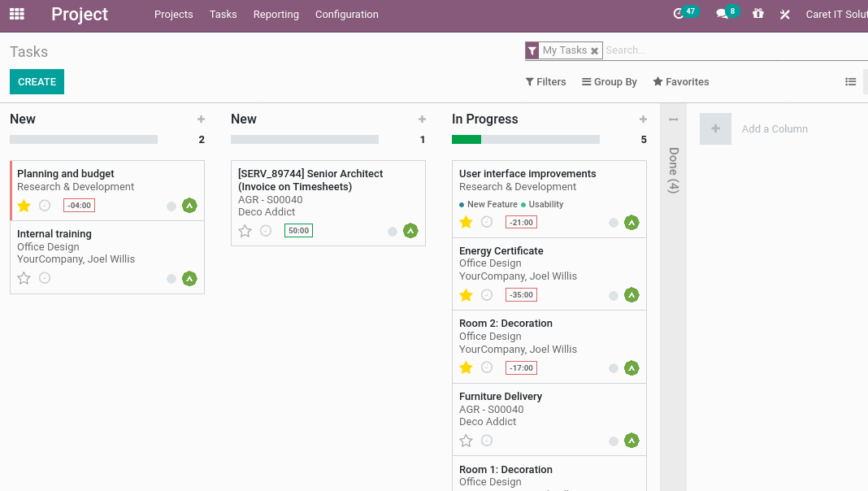Click the In Progress progress bar
Viewport: 868px width, 491px height.
tap(524, 139)
